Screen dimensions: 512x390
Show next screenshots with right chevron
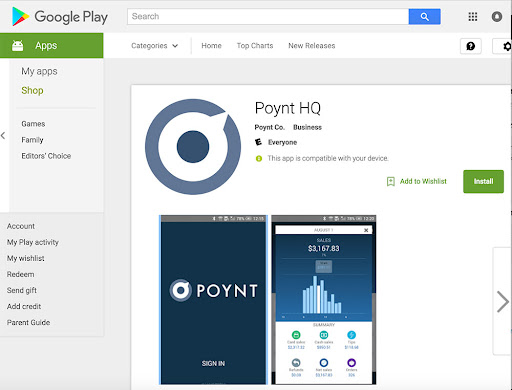[502, 301]
